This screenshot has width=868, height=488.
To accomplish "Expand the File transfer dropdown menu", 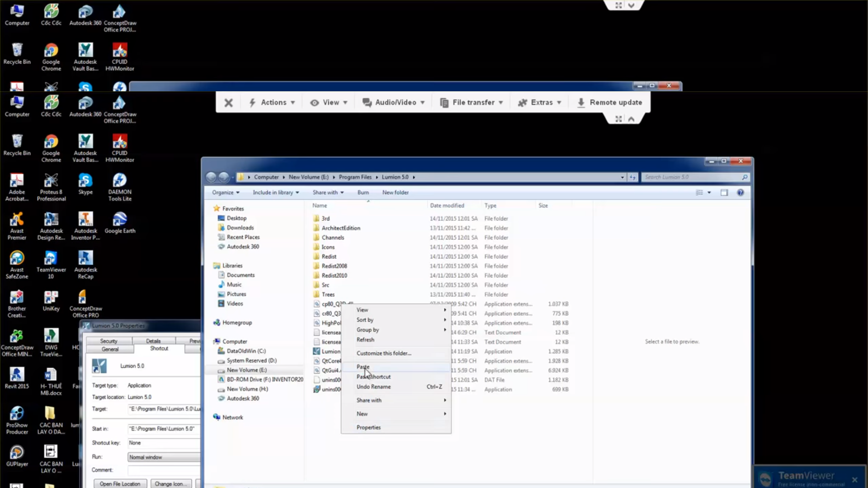I will pos(472,103).
